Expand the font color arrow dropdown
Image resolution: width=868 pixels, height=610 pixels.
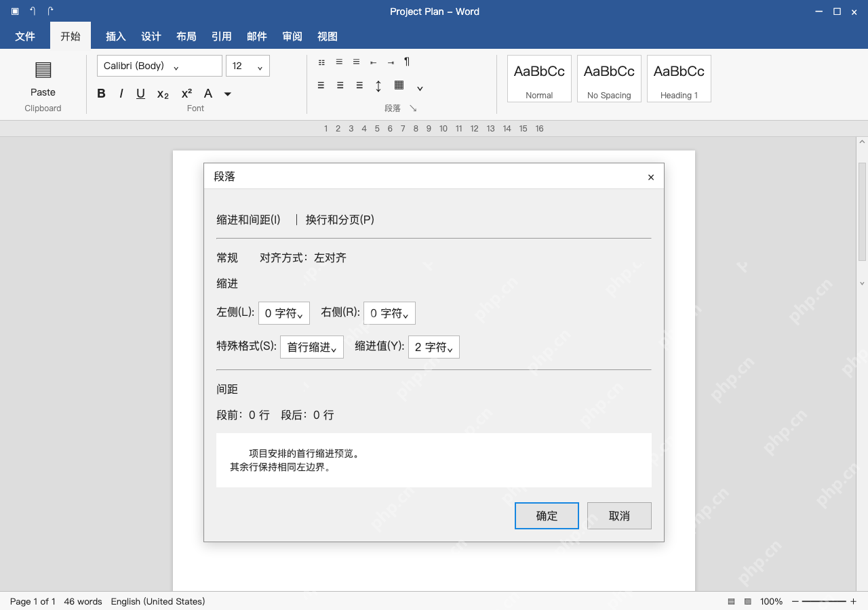[228, 94]
